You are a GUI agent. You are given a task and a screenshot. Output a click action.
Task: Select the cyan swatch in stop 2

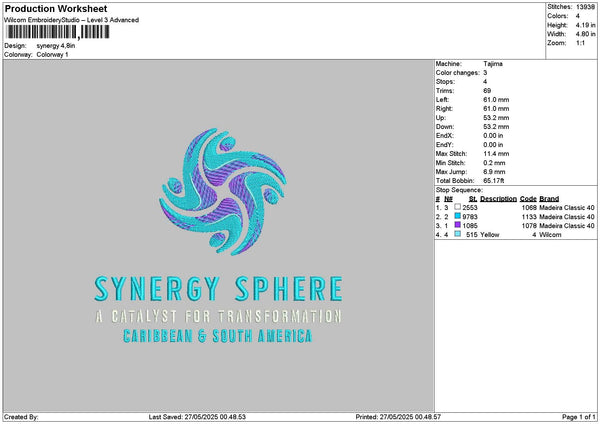458,216
